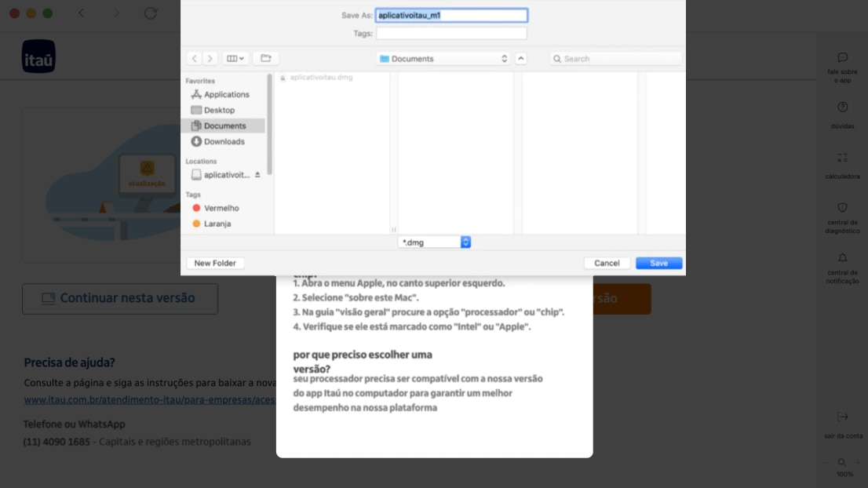Click the Save button
The image size is (868, 488).
pos(658,264)
